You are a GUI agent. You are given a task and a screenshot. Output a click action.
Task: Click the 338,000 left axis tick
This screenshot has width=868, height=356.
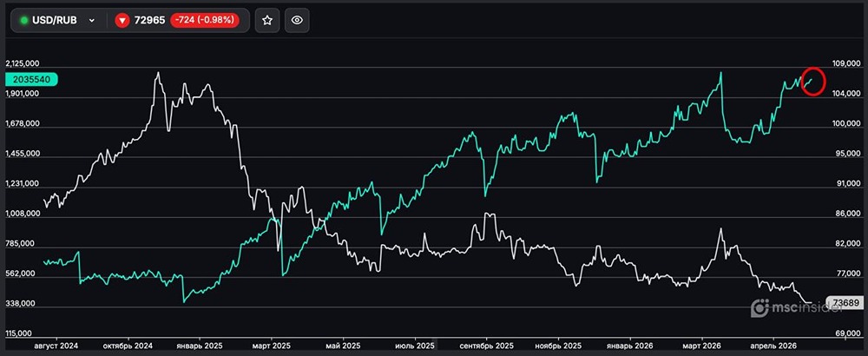click(23, 303)
